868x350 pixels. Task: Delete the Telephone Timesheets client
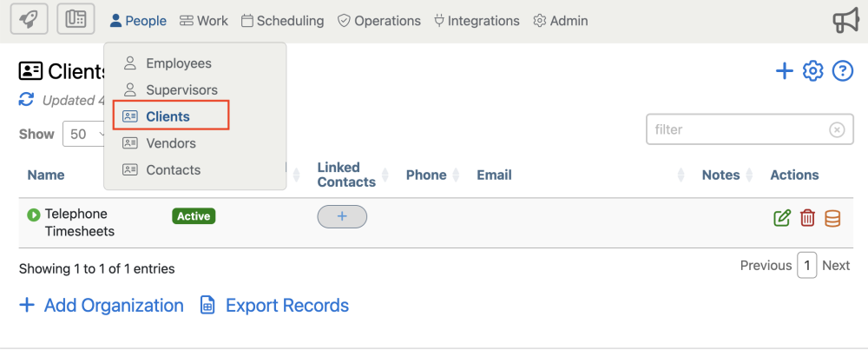[807, 218]
